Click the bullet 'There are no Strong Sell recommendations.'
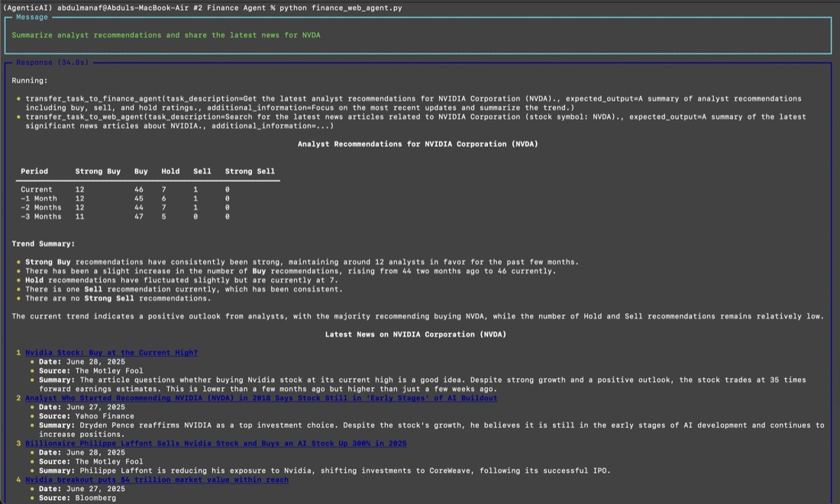 [x=118, y=299]
